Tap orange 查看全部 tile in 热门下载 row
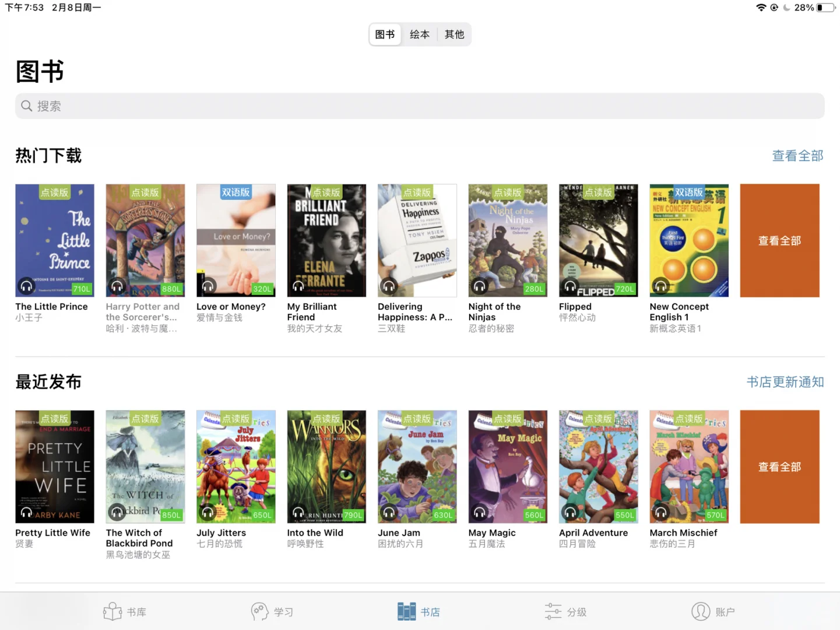This screenshot has height=630, width=840. point(780,240)
